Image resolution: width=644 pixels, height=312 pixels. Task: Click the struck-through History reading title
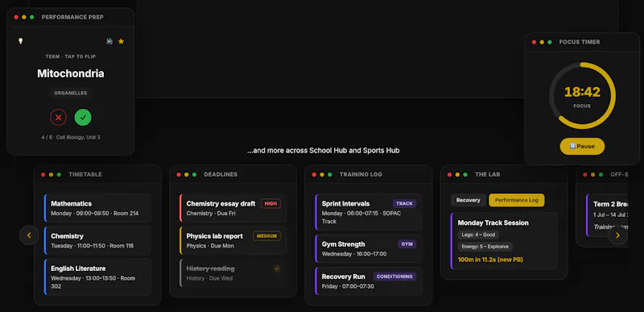[x=210, y=268]
